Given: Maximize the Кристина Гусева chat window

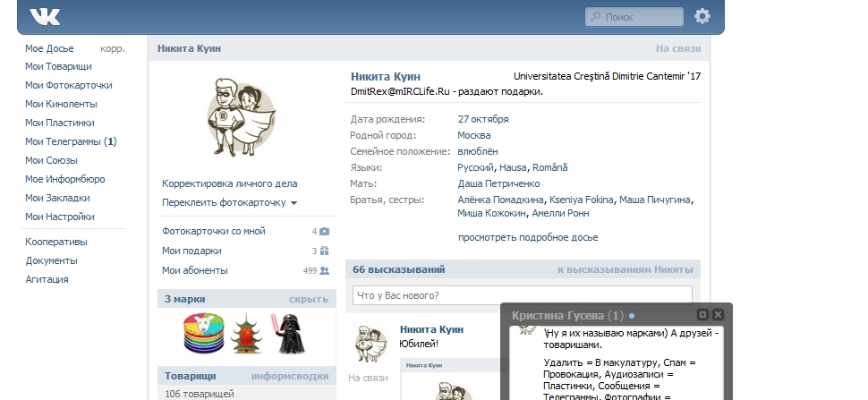Looking at the screenshot, I should tap(702, 315).
